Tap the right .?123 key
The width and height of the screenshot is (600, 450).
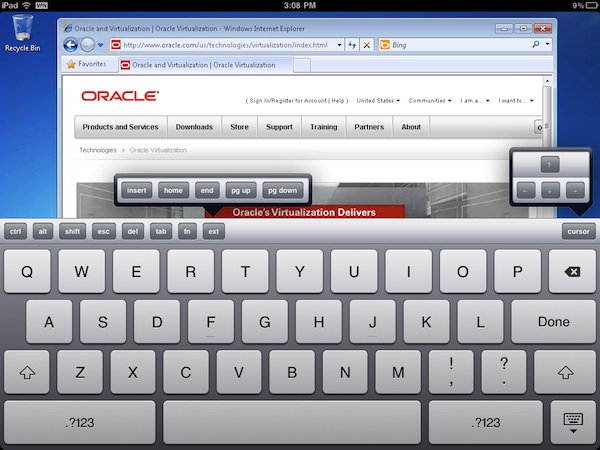pos(486,422)
